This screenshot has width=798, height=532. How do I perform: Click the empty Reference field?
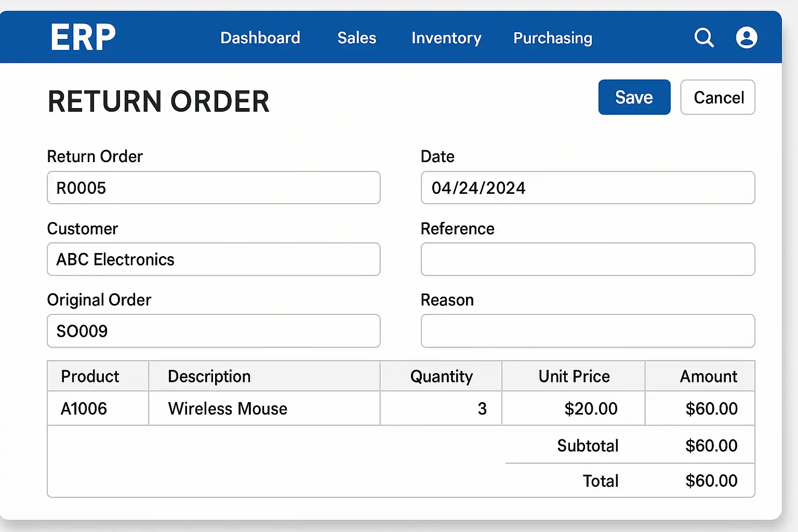(588, 259)
